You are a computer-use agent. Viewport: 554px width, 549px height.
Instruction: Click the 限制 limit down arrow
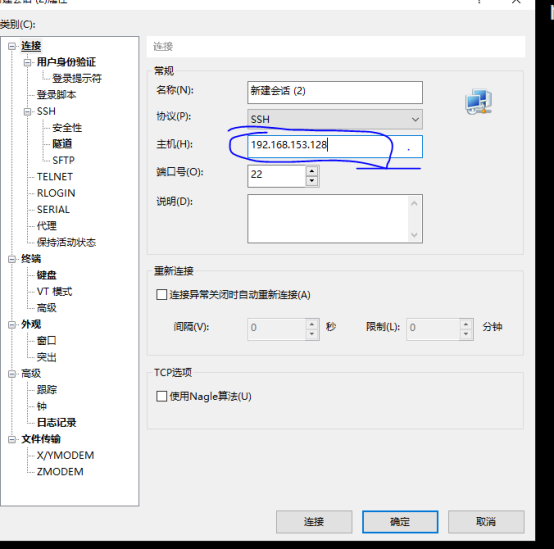pyautogui.click(x=466, y=334)
